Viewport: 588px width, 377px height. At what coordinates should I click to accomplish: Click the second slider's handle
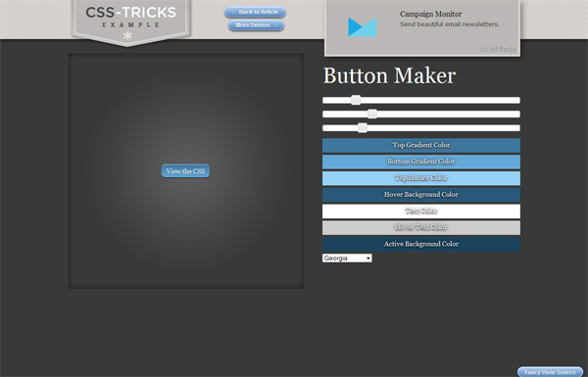[x=372, y=114]
